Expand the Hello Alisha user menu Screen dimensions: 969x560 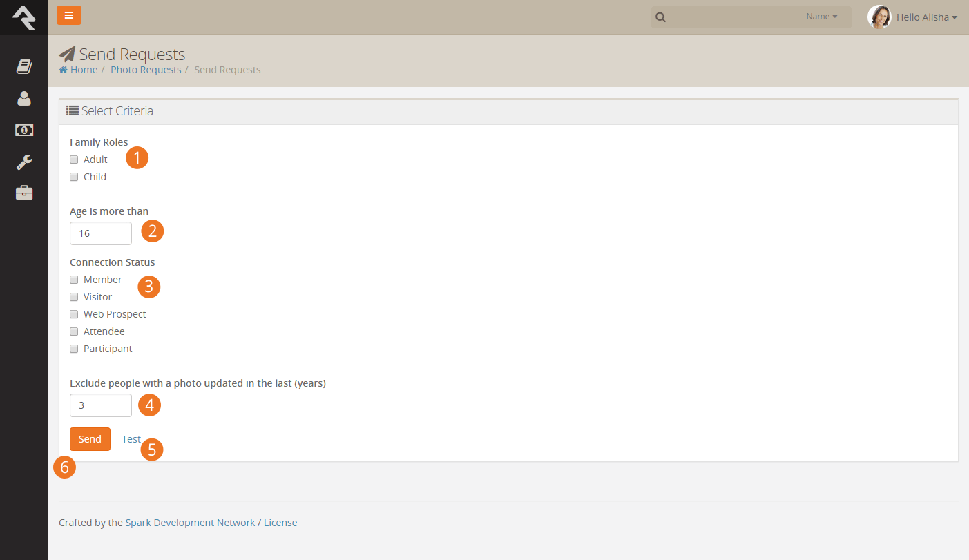click(x=927, y=17)
